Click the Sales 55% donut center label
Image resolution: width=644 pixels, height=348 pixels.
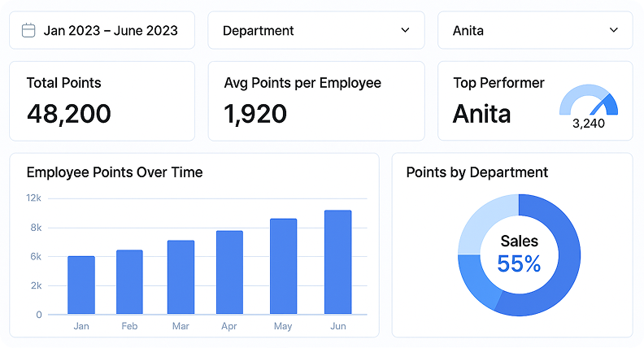(519, 254)
